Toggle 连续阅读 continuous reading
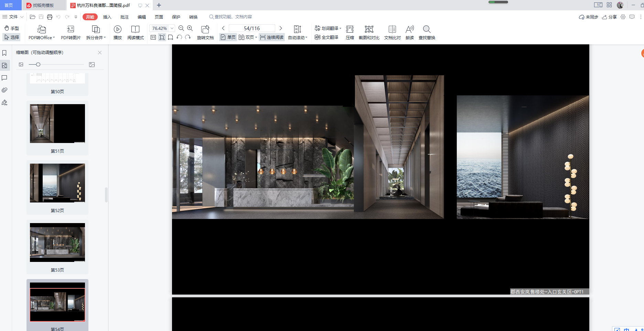This screenshot has height=331, width=644. (x=272, y=37)
